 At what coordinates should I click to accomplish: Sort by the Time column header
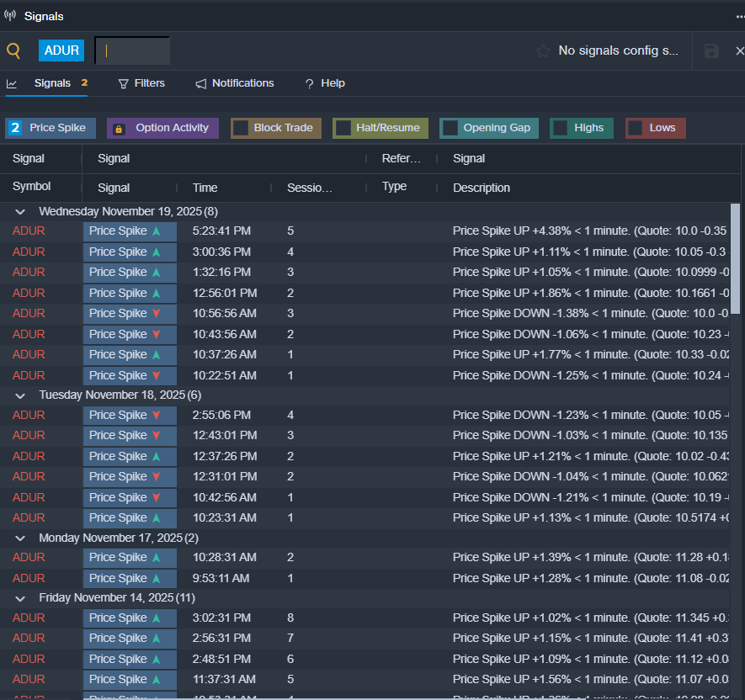(x=205, y=188)
